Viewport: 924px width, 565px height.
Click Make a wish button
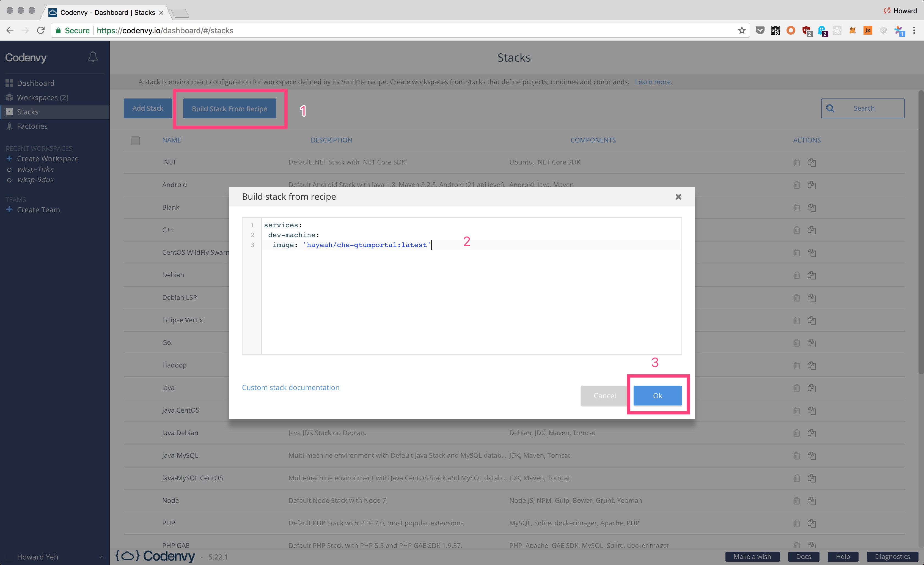tap(752, 556)
